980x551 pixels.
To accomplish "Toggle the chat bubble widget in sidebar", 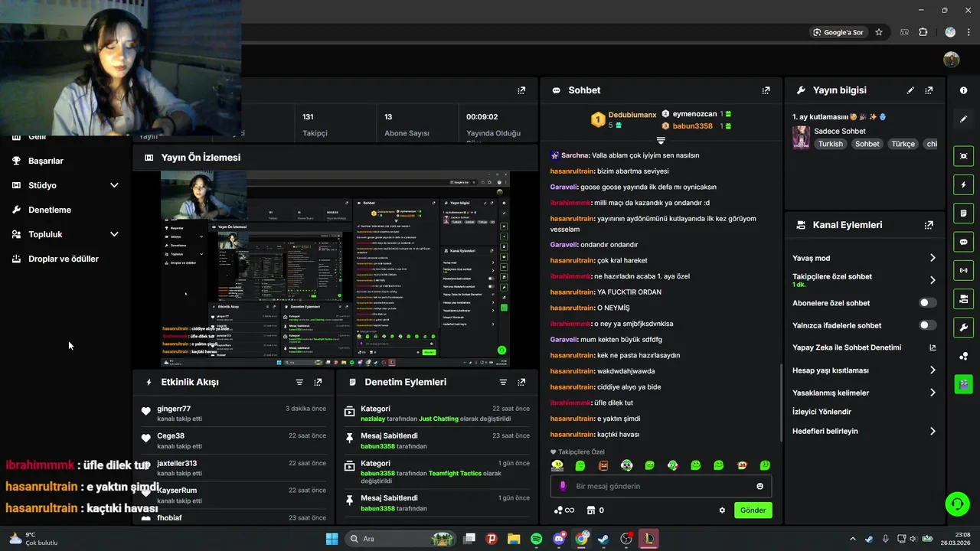I will (963, 242).
